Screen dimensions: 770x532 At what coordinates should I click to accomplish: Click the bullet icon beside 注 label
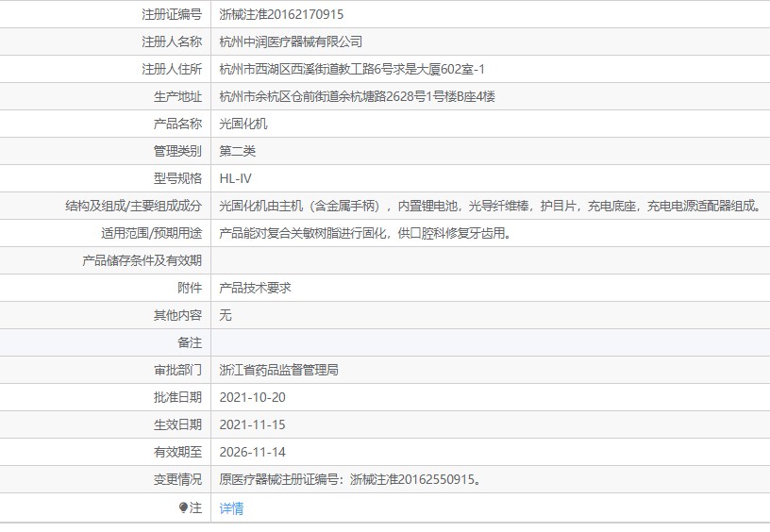(184, 507)
